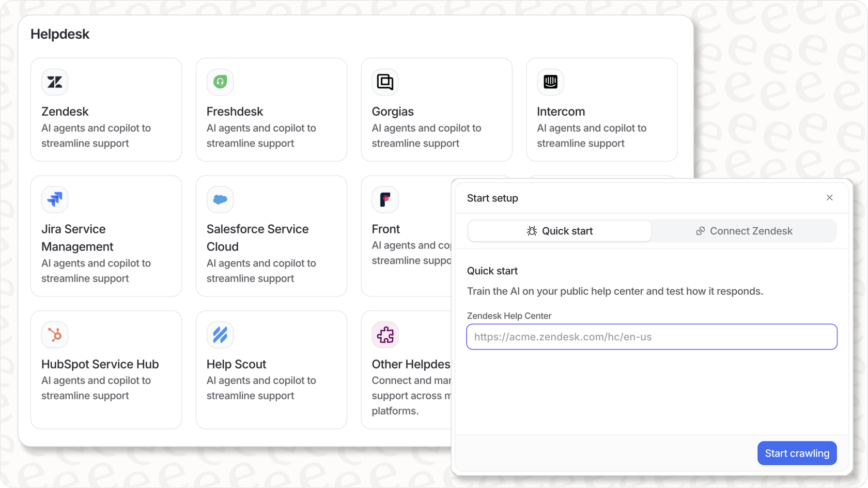Viewport: 868px width, 488px height.
Task: Click the Zendesk Help Center URL field
Action: pyautogui.click(x=652, y=337)
